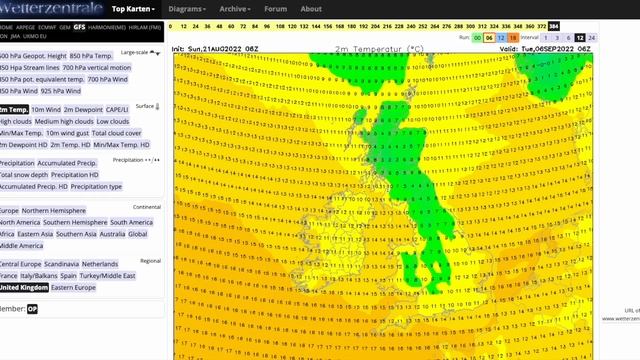Select the GFS model tab
The width and height of the screenshot is (640, 360).
point(79,27)
